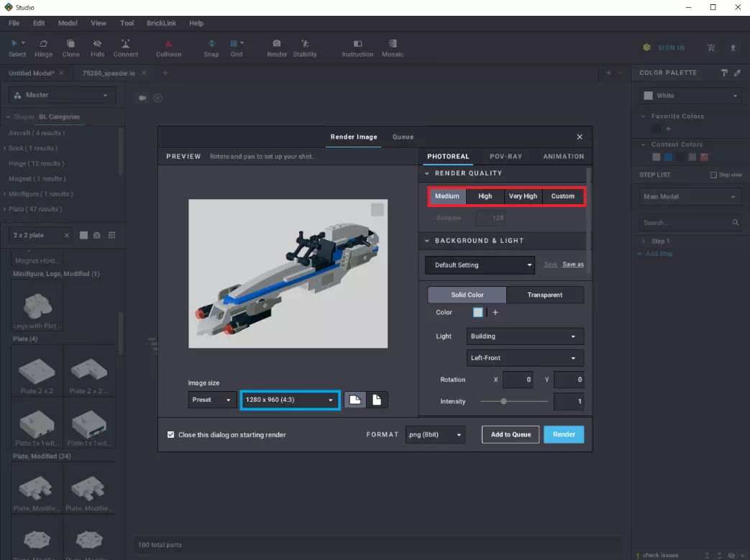Select Transparent background
This screenshot has height=560, width=750.
click(x=545, y=295)
